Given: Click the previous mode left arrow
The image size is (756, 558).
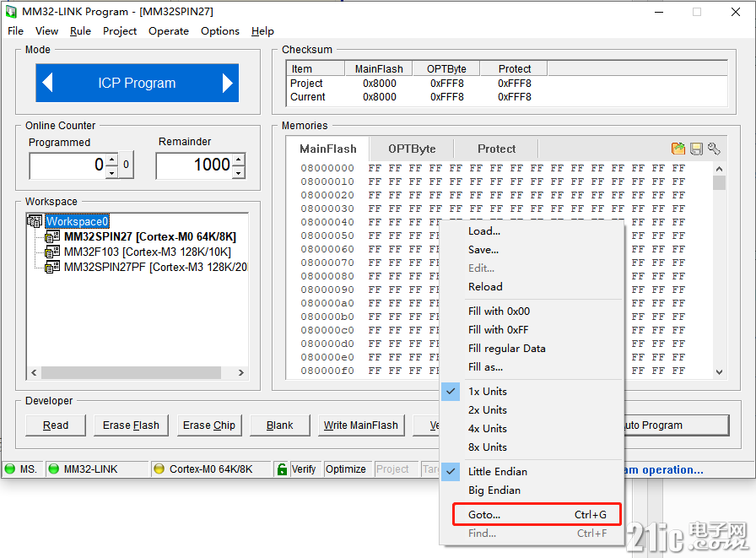Looking at the screenshot, I should [47, 83].
